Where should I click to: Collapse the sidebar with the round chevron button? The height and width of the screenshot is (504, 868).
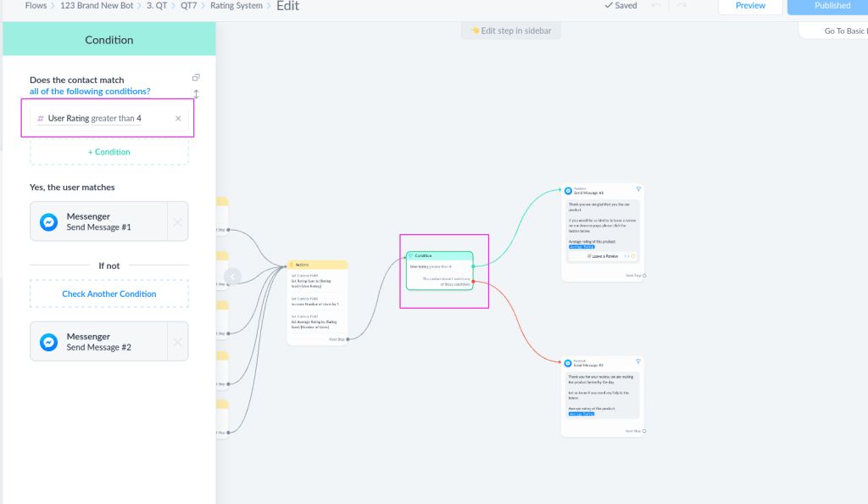coord(232,277)
